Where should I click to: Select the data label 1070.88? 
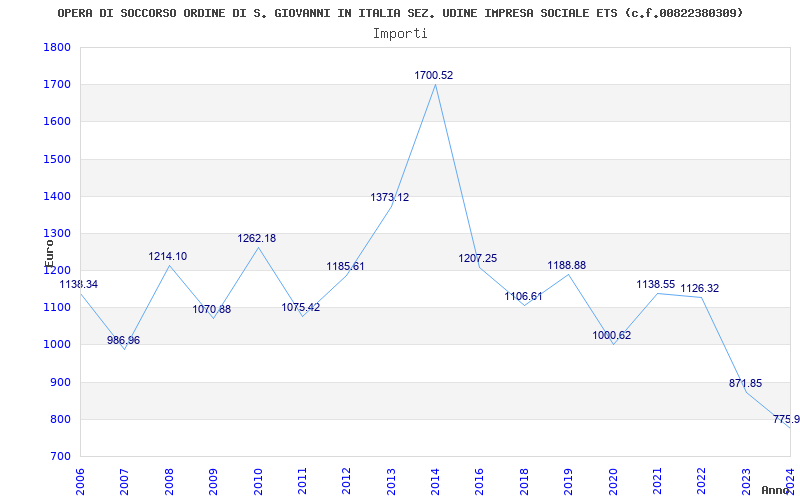(211, 310)
